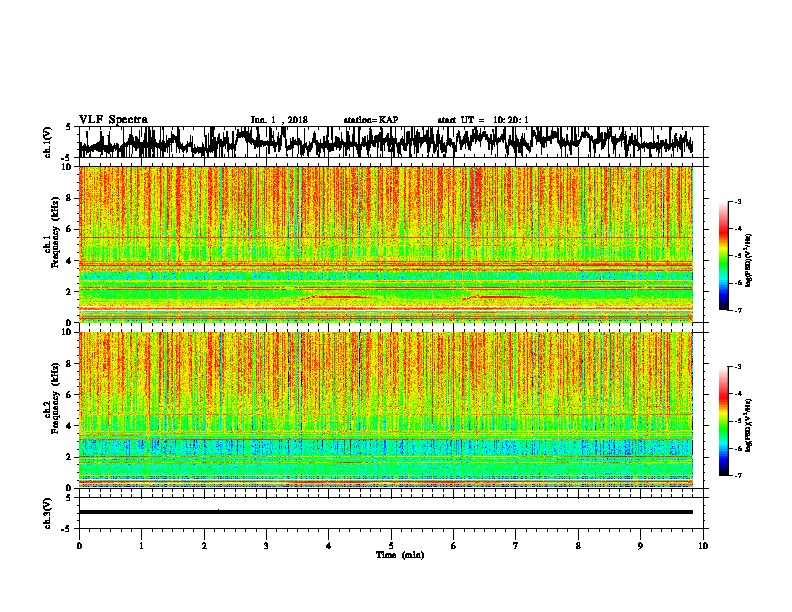The width and height of the screenshot is (792, 612).
Task: Click the date text "Jan. 1, 2018"
Action: tap(279, 120)
